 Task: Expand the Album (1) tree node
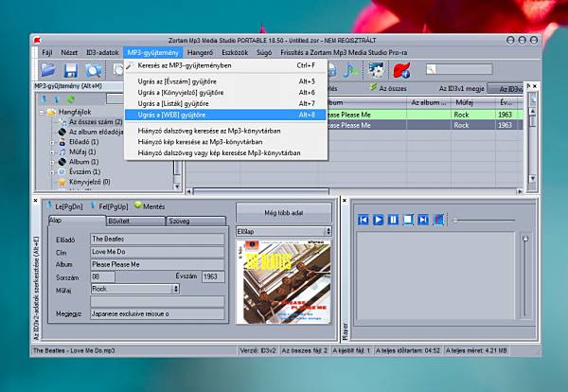52,162
